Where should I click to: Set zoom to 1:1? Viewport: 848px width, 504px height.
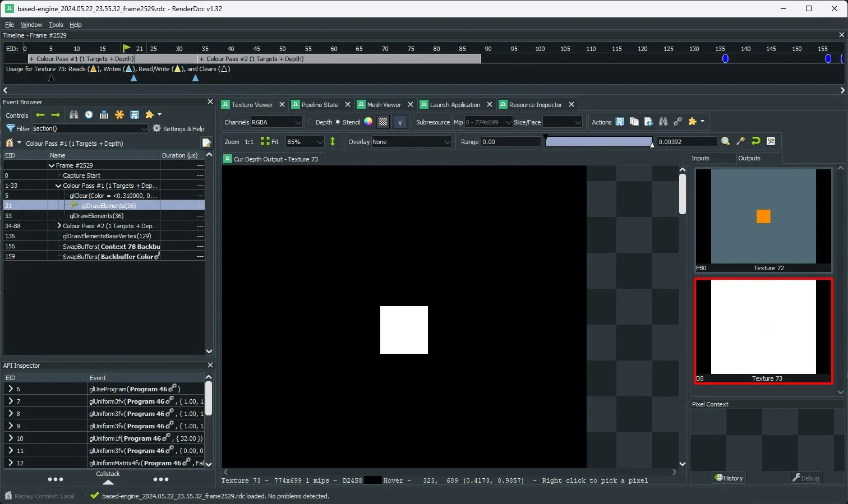pyautogui.click(x=249, y=142)
